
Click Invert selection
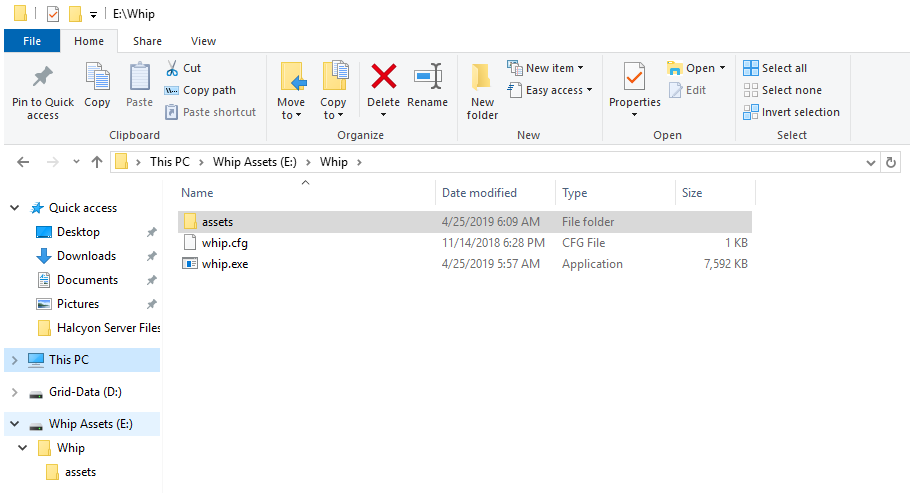coord(792,112)
